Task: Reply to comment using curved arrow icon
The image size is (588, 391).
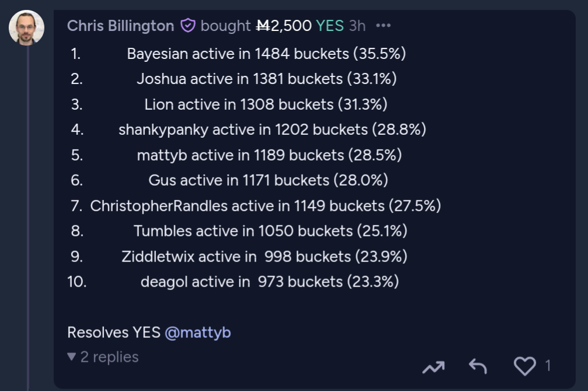Action: pyautogui.click(x=478, y=366)
